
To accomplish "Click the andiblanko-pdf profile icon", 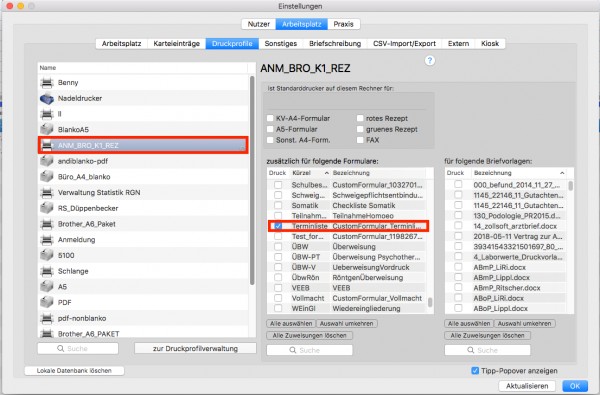I will coord(47,161).
